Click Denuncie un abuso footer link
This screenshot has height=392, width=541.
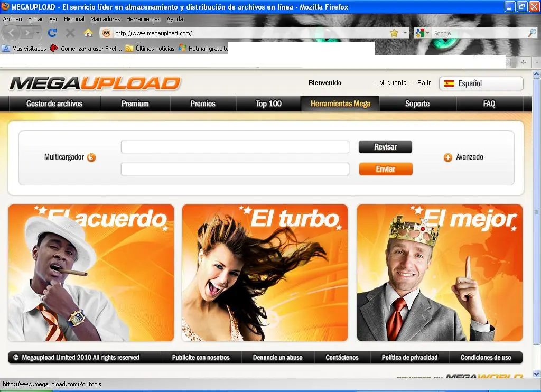pos(278,358)
